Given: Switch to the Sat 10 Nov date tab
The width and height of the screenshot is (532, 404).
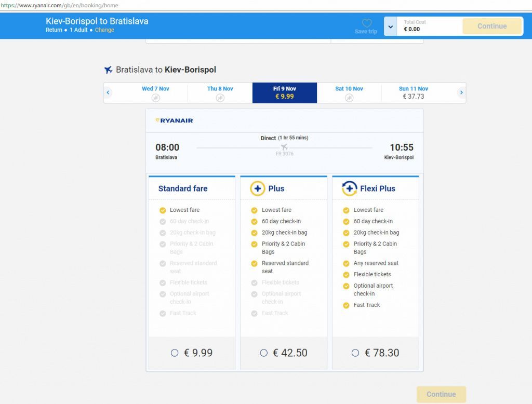Looking at the screenshot, I should (x=349, y=92).
